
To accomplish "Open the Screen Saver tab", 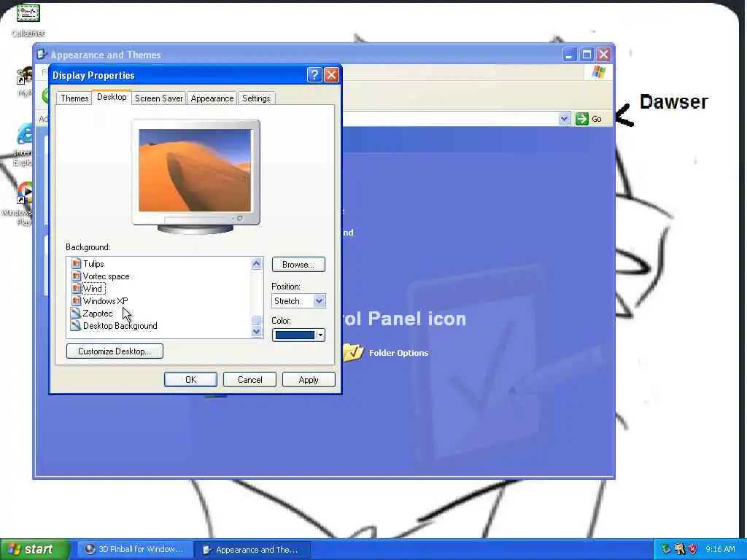I will [158, 98].
